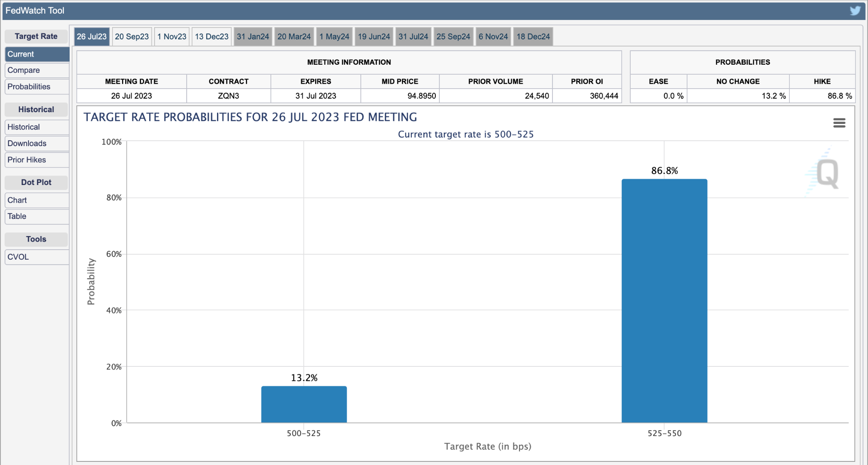Viewport: 868px width, 465px height.
Task: Open the 18 Dec24 meeting tab
Action: click(533, 37)
